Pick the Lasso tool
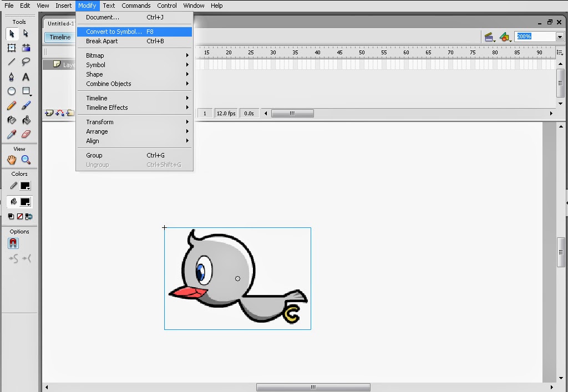The height and width of the screenshot is (392, 568). [26, 62]
